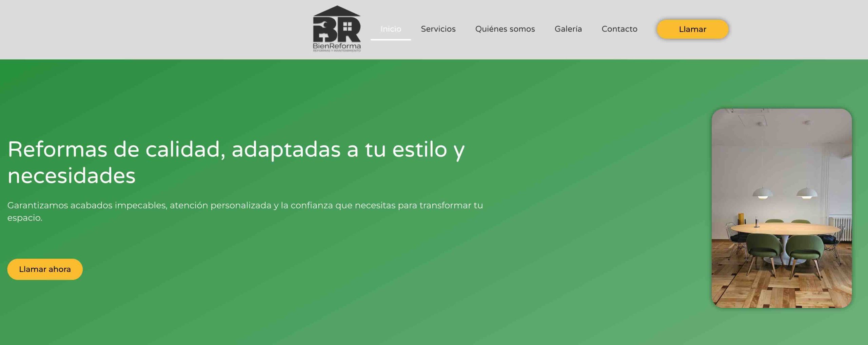868x345 pixels.
Task: Click the "Garantizamos acabados impecables" paragraph
Action: [x=245, y=211]
